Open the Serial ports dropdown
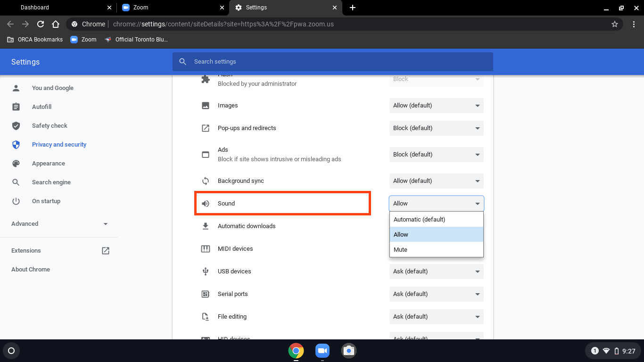This screenshot has height=362, width=644. pos(437,294)
